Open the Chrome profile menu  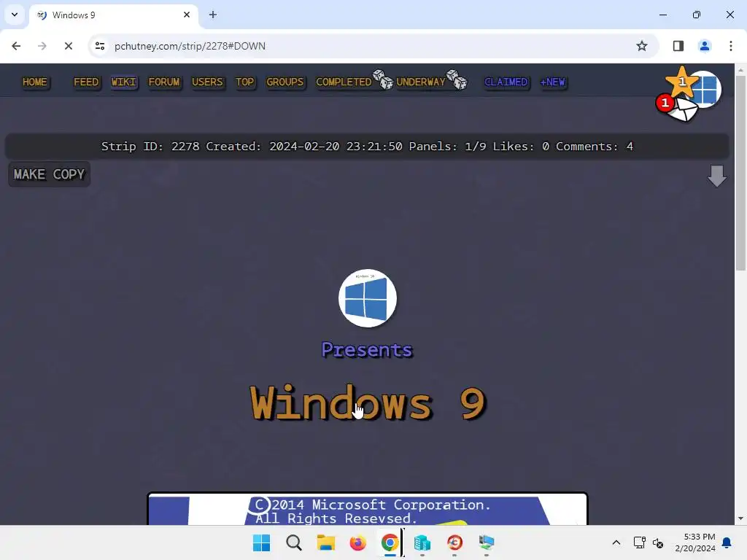click(704, 46)
